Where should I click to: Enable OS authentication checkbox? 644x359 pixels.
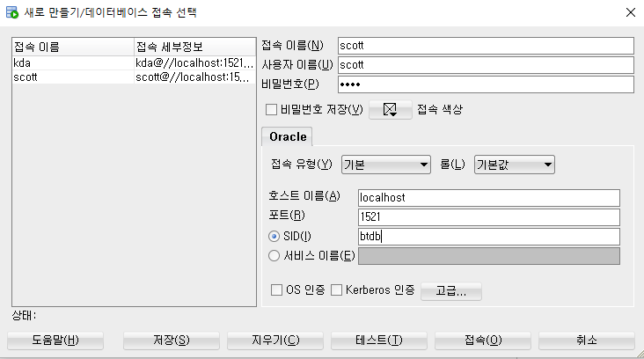tap(276, 290)
